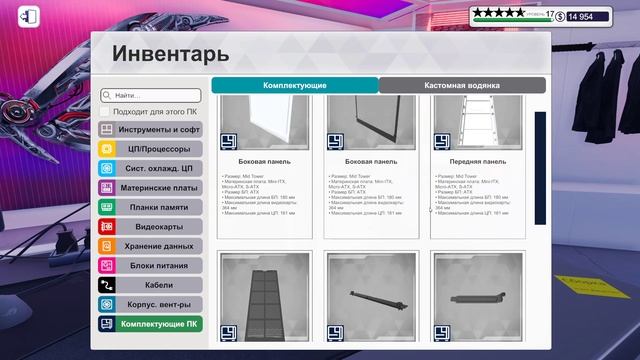Viewport: 640px width, 360px height.
Task: Select the Корпус. вент-ры category
Action: click(150, 304)
